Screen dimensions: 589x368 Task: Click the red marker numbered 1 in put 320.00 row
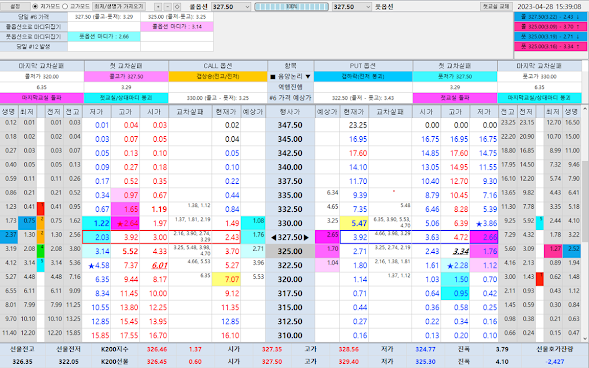pos(539,279)
